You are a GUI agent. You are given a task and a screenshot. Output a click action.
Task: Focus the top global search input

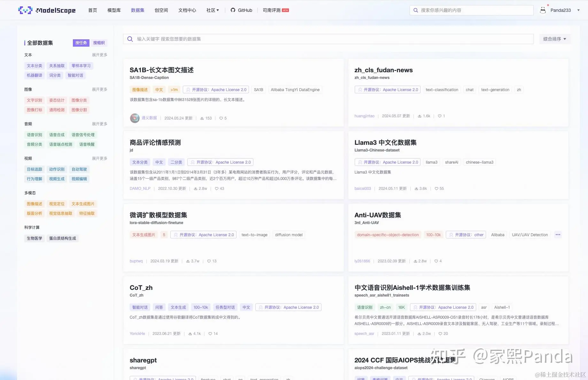coord(472,10)
